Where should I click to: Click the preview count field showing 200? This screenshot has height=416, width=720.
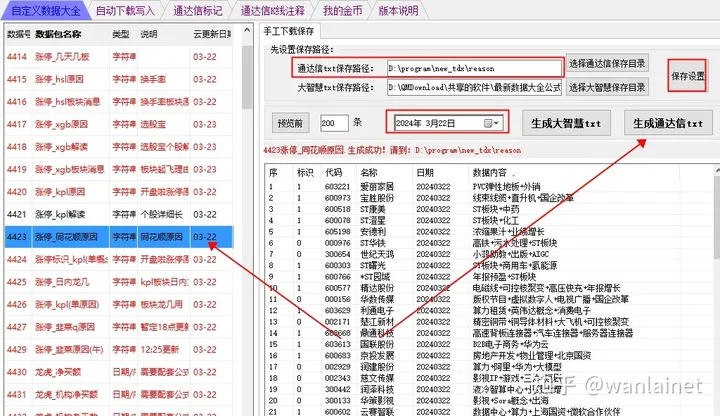334,123
